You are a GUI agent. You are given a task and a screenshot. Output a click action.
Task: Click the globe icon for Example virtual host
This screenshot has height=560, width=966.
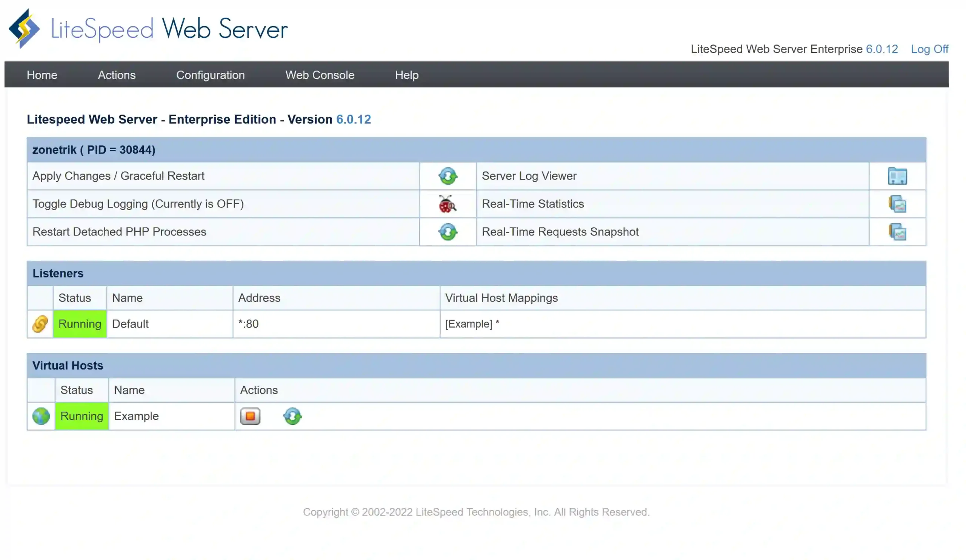pos(41,416)
